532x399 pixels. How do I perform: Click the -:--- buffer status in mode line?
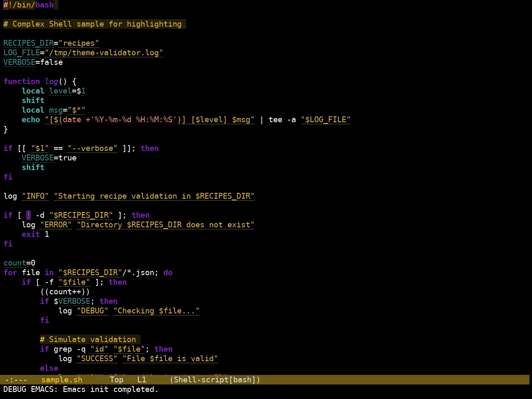click(x=16, y=380)
